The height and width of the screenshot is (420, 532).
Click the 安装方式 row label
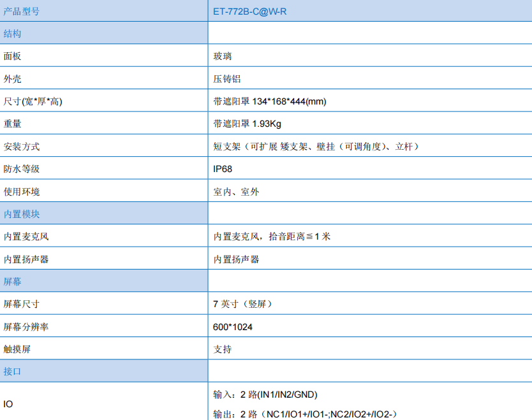[x=22, y=147]
